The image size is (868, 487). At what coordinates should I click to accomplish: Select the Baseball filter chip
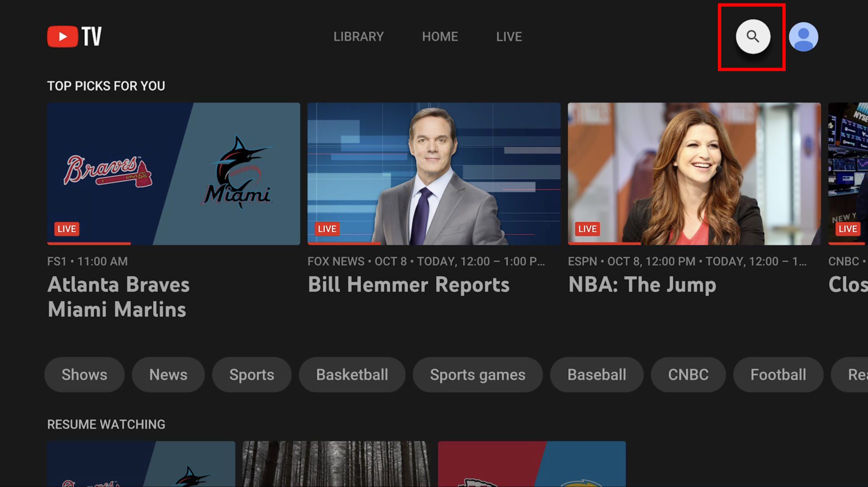[596, 374]
